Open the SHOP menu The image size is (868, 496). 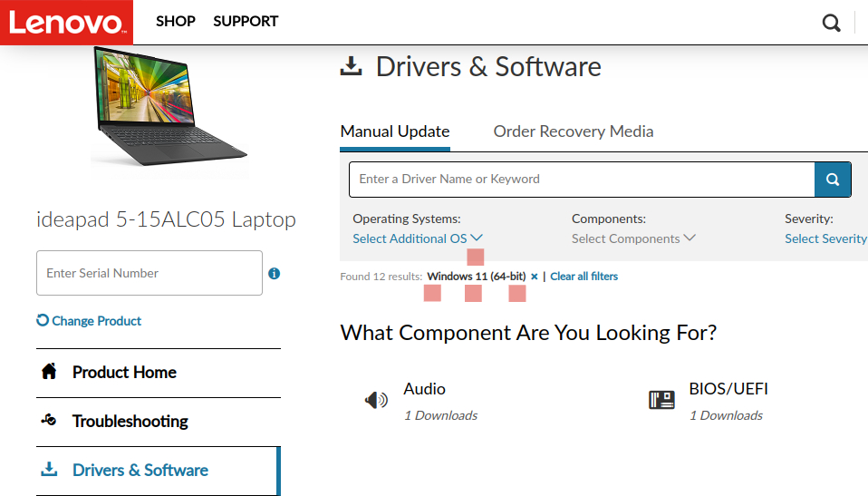pos(176,21)
